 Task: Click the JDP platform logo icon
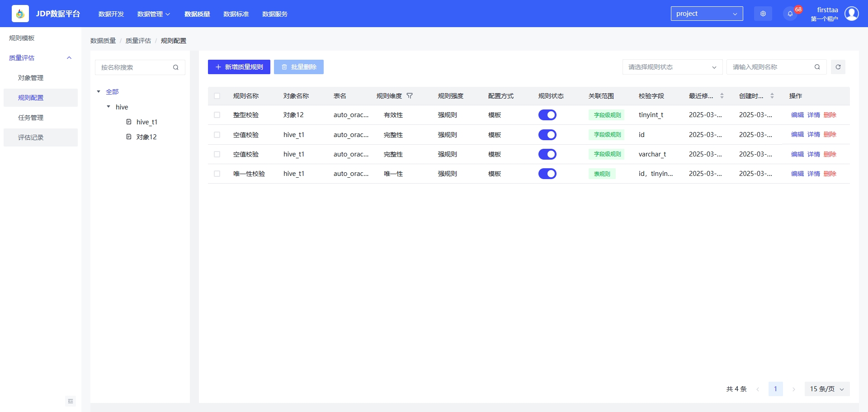[x=20, y=14]
